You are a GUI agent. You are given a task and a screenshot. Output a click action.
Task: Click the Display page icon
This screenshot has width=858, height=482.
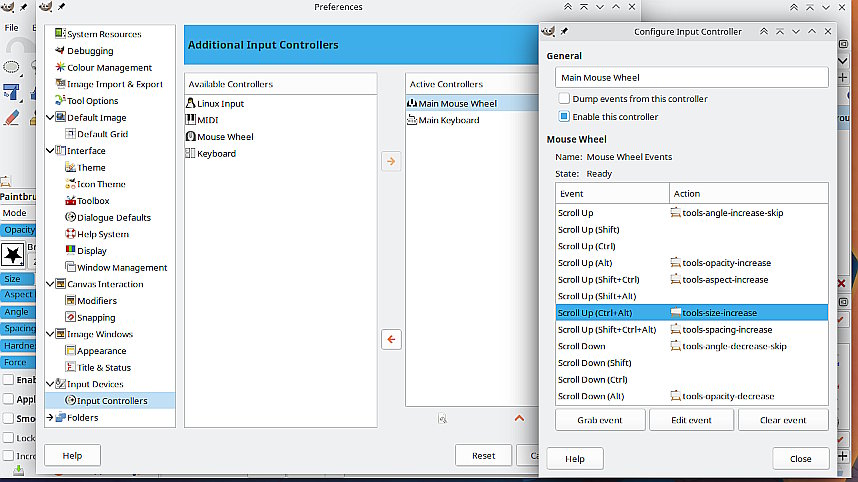coord(70,251)
